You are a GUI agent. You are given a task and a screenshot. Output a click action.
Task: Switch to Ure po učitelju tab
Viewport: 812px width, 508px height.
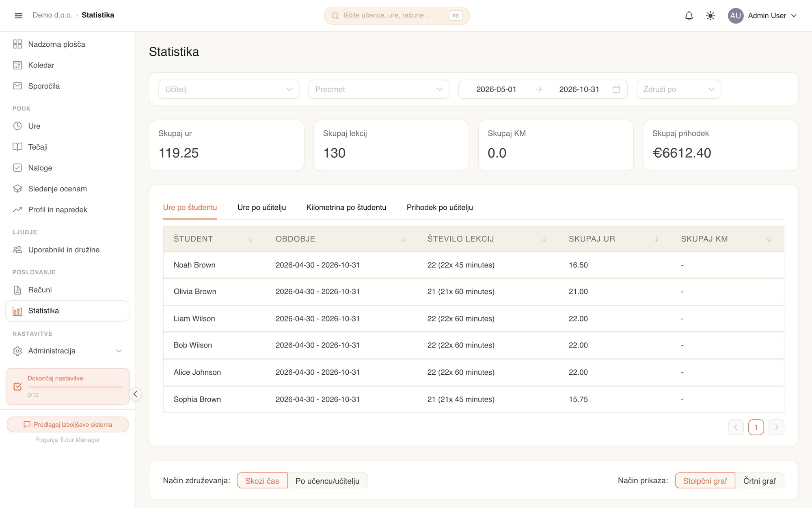[261, 207]
